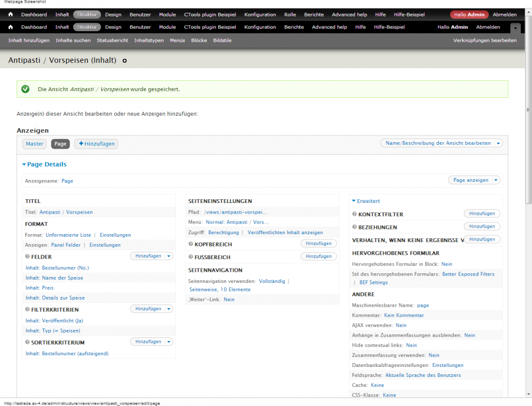
Task: Open help icon next to KOPFBEREICH
Action: pyautogui.click(x=191, y=244)
